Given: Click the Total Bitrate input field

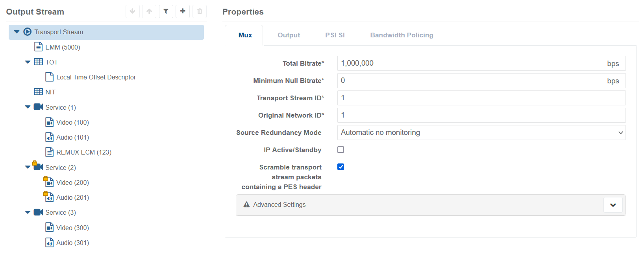Looking at the screenshot, I should coord(468,63).
